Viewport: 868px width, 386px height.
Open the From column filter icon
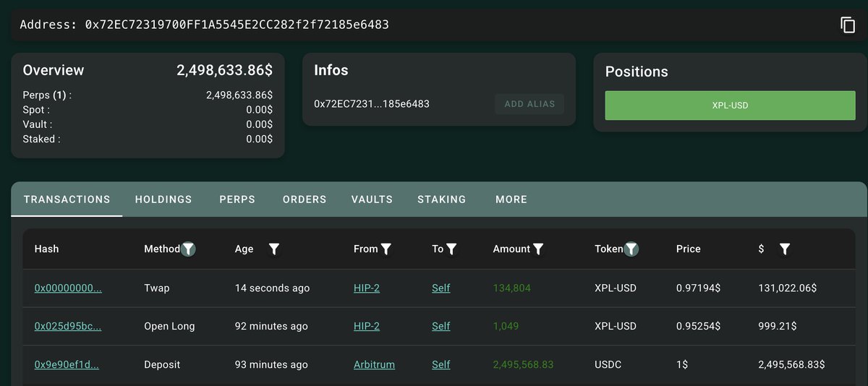point(386,249)
